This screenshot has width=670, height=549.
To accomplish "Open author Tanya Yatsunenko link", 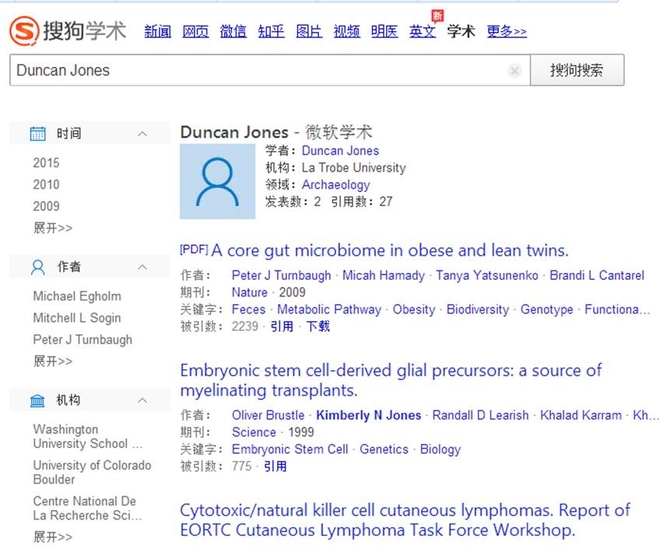I will pos(487,276).
